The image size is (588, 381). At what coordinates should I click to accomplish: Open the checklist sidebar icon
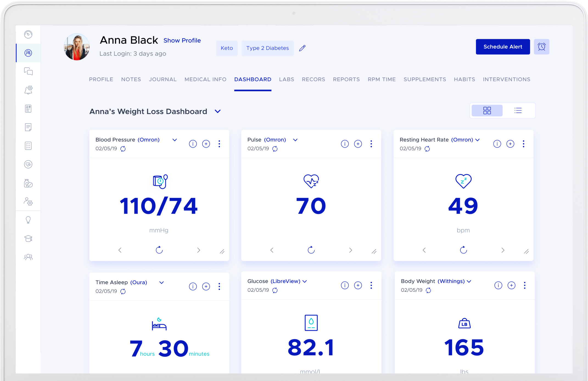coord(28,146)
